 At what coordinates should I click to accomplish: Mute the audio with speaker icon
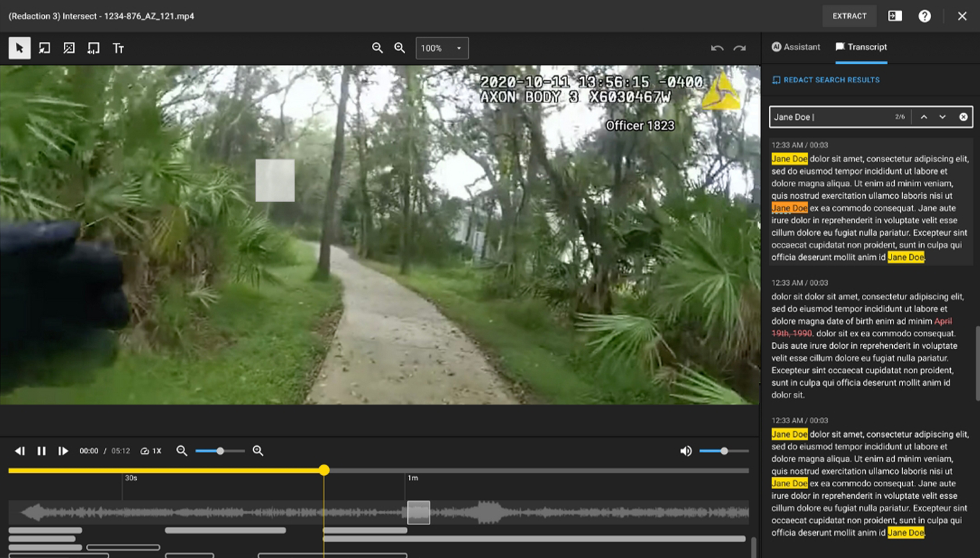pos(686,451)
